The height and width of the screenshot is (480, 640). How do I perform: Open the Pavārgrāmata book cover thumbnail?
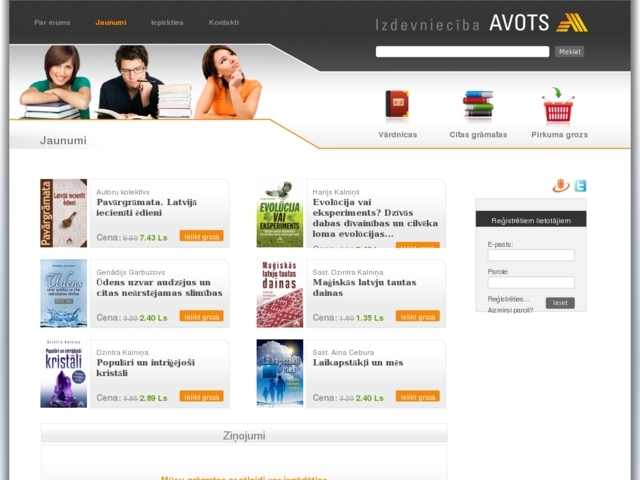(x=64, y=213)
